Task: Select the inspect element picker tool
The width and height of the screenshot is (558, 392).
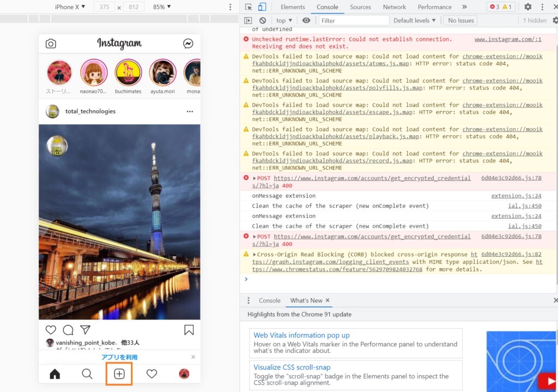Action: click(248, 7)
